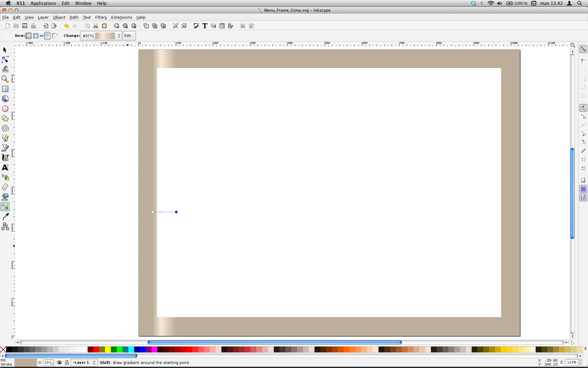Viewport: 588px width, 368px height.
Task: Select the Calligraphy tool
Action: [x=5, y=158]
